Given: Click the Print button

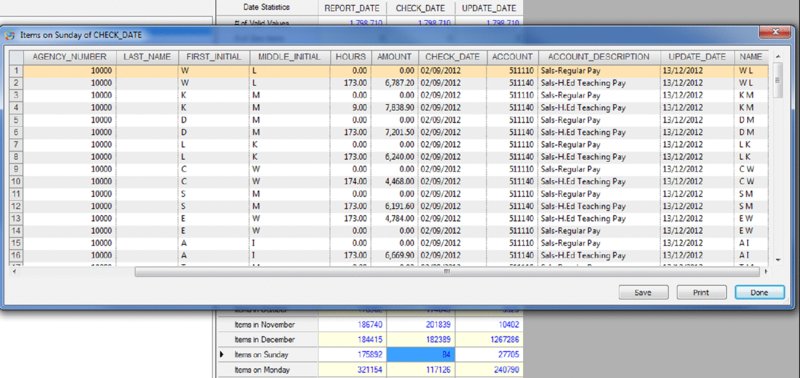Looking at the screenshot, I should tap(701, 293).
